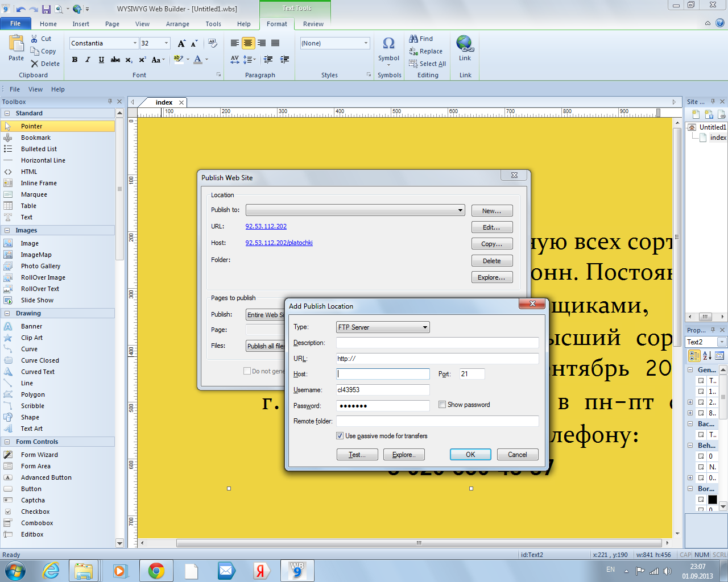Click the Host input field
This screenshot has height=582, width=728.
coord(383,374)
